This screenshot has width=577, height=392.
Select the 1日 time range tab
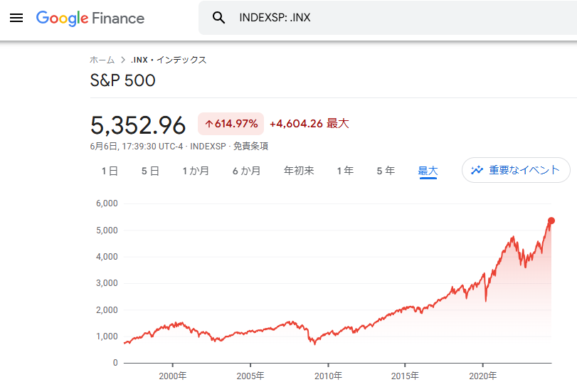tap(110, 171)
